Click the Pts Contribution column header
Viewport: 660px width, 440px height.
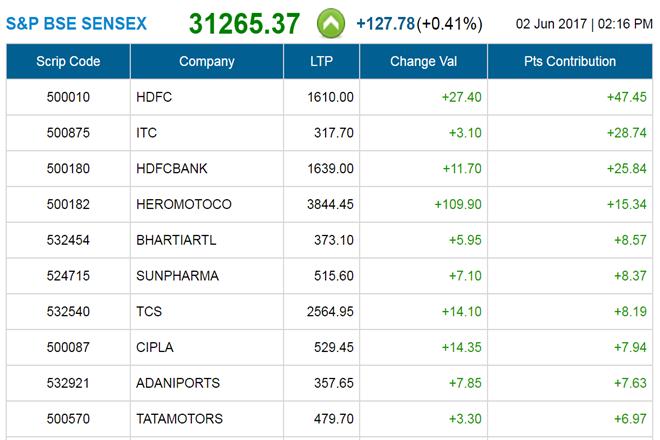coord(570,62)
